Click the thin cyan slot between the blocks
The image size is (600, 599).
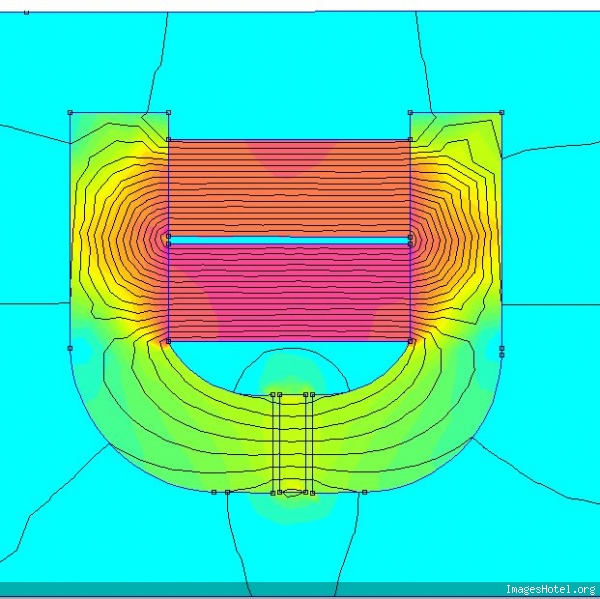tap(289, 241)
